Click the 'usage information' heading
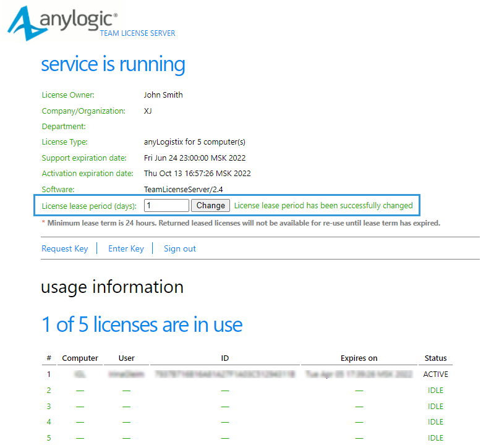 [113, 287]
